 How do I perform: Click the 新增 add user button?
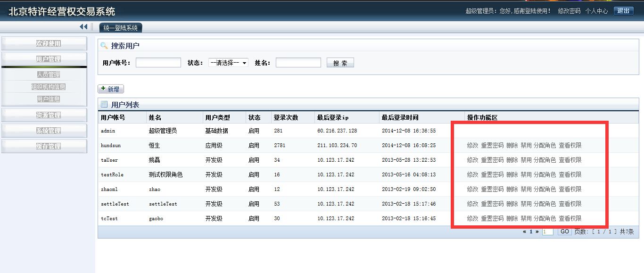tap(111, 89)
